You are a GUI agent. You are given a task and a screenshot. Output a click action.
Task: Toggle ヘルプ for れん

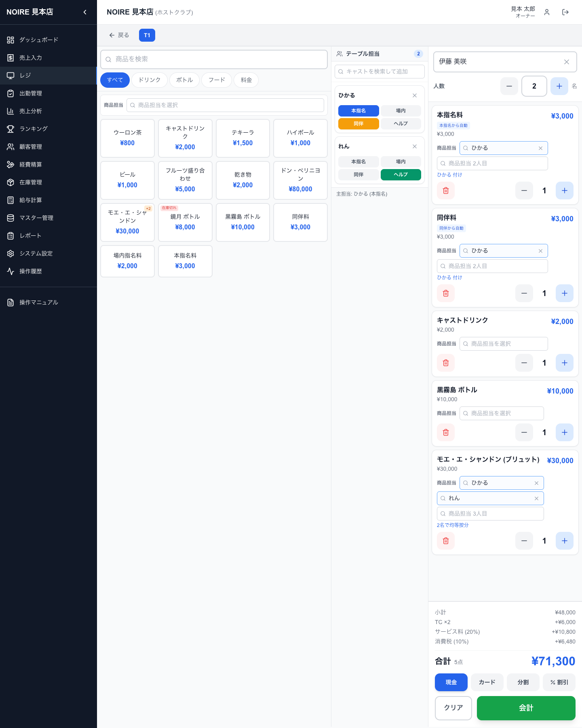coord(401,175)
